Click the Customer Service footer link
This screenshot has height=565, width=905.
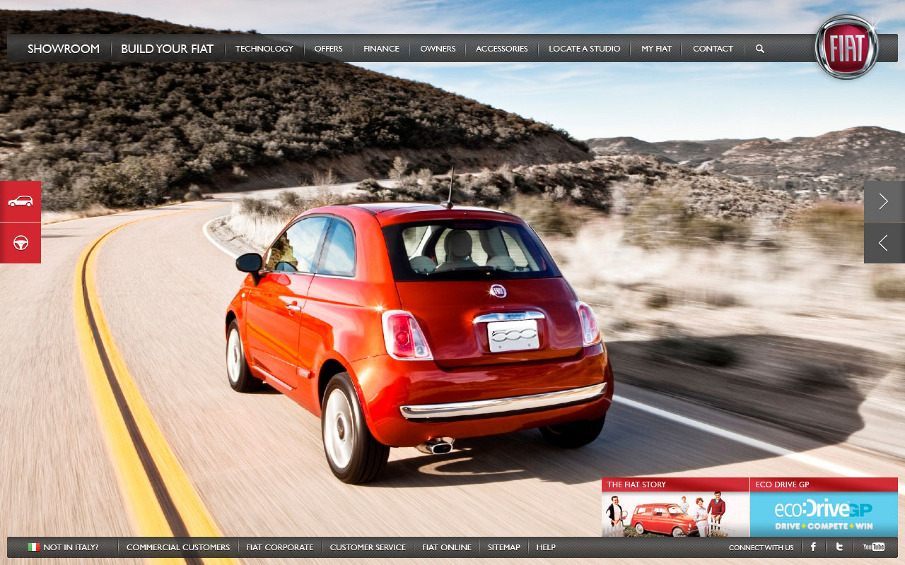pos(367,547)
